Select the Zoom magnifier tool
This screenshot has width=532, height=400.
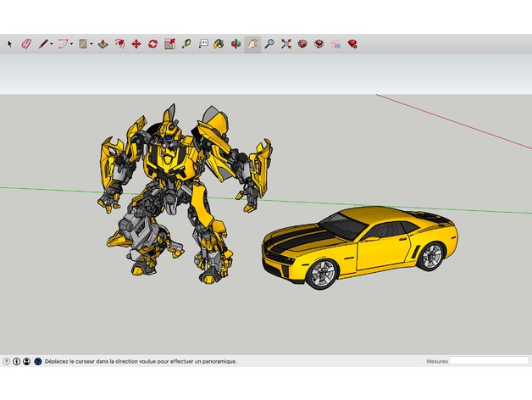click(269, 44)
